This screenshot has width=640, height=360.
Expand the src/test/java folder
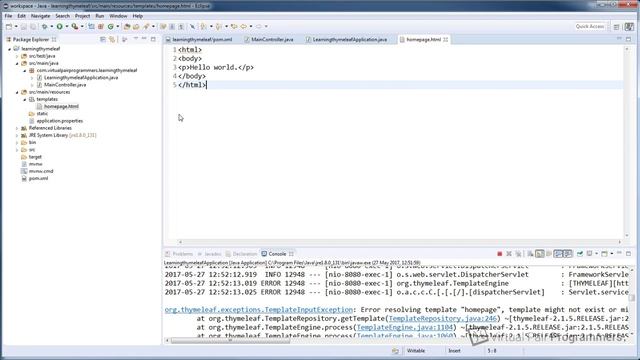pyautogui.click(x=17, y=56)
